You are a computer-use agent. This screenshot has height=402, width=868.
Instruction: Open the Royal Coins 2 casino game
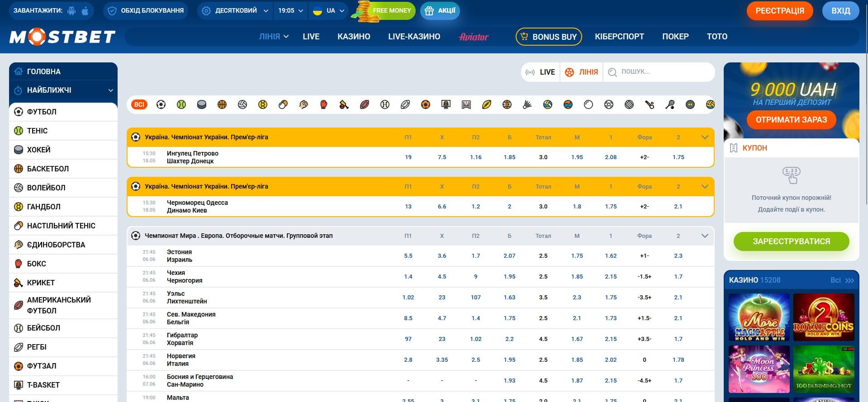pos(824,317)
